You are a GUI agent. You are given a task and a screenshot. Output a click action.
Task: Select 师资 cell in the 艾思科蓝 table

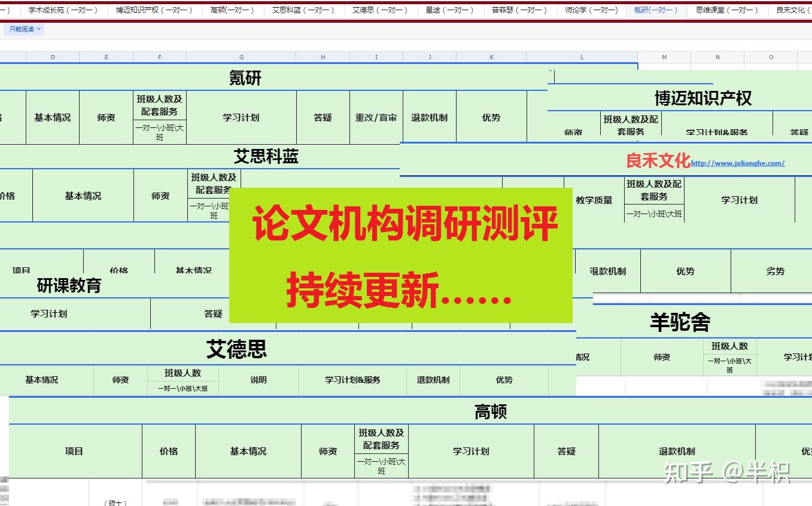pos(160,196)
